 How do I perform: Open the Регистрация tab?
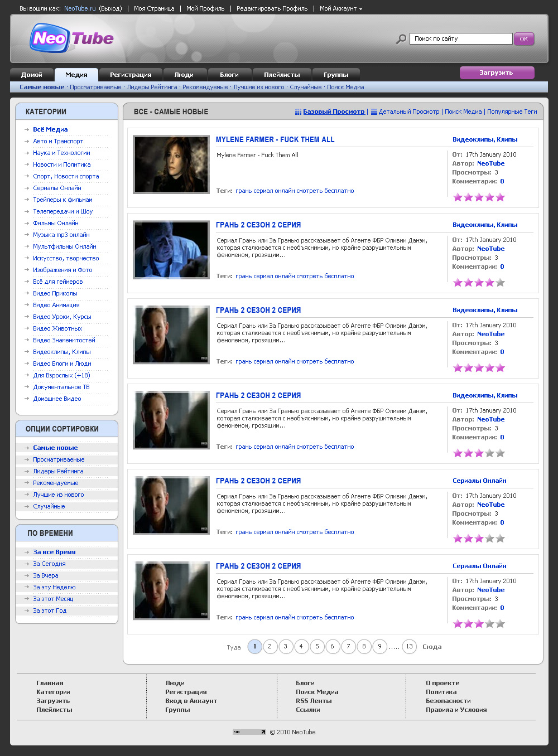click(131, 75)
